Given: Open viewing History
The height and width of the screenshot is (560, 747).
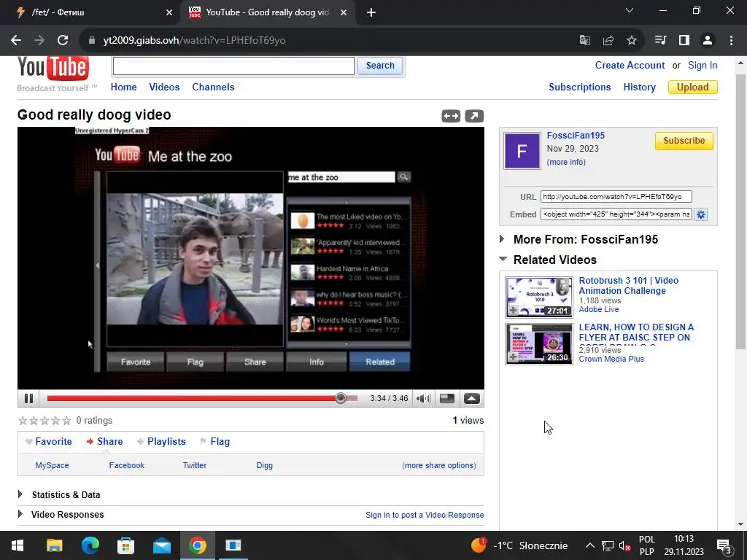Looking at the screenshot, I should point(639,87).
